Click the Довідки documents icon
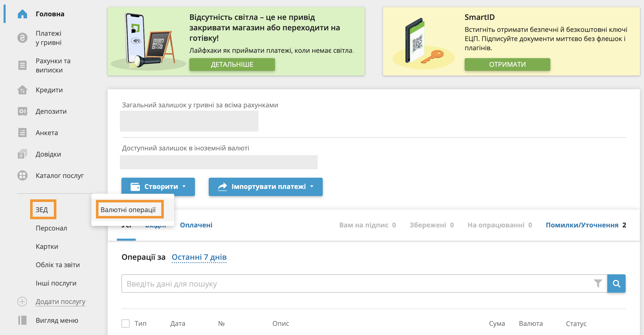The image size is (644, 335). [22, 154]
